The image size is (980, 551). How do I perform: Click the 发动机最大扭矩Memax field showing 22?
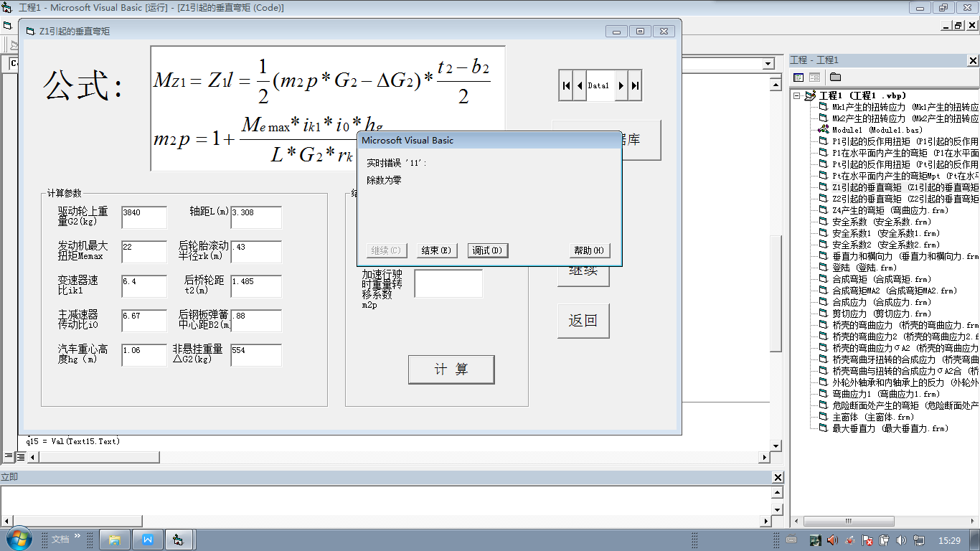click(x=144, y=252)
